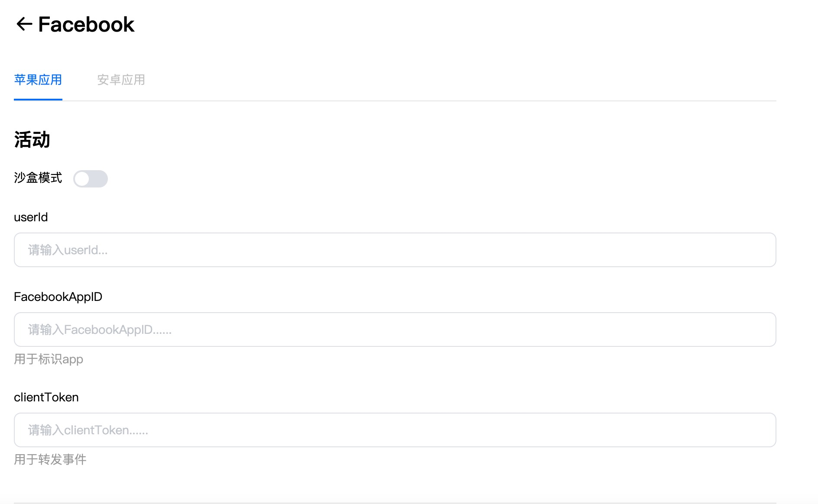
Task: Click the back arrow next to Facebook
Action: click(x=24, y=24)
